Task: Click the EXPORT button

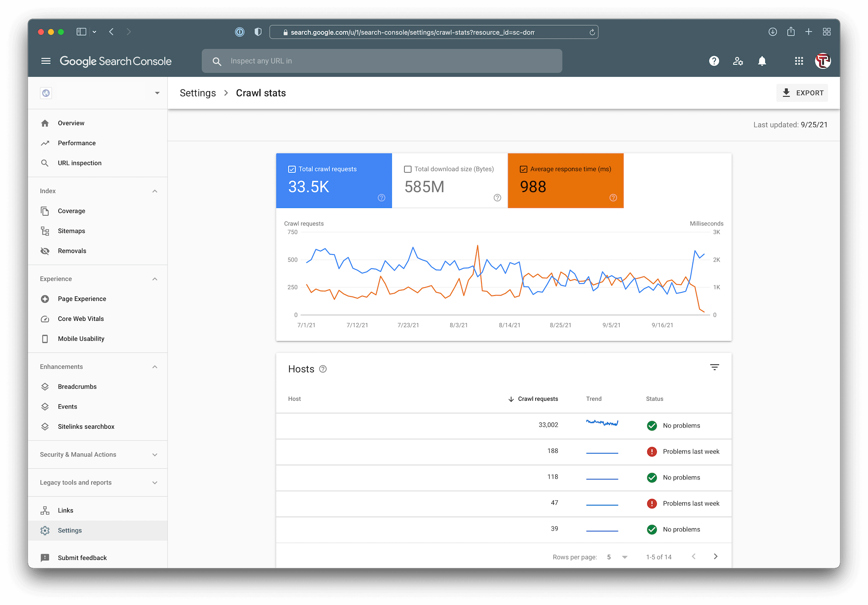Action: (x=802, y=93)
